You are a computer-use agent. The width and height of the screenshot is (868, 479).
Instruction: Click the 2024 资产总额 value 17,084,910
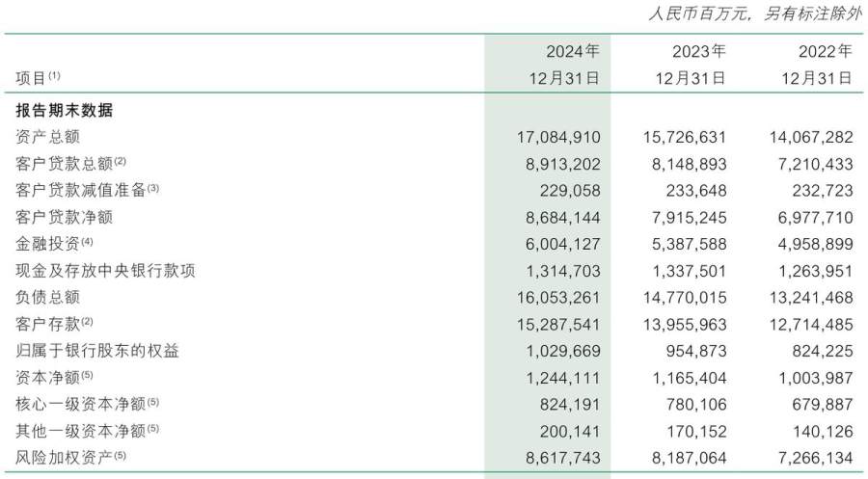(x=558, y=137)
